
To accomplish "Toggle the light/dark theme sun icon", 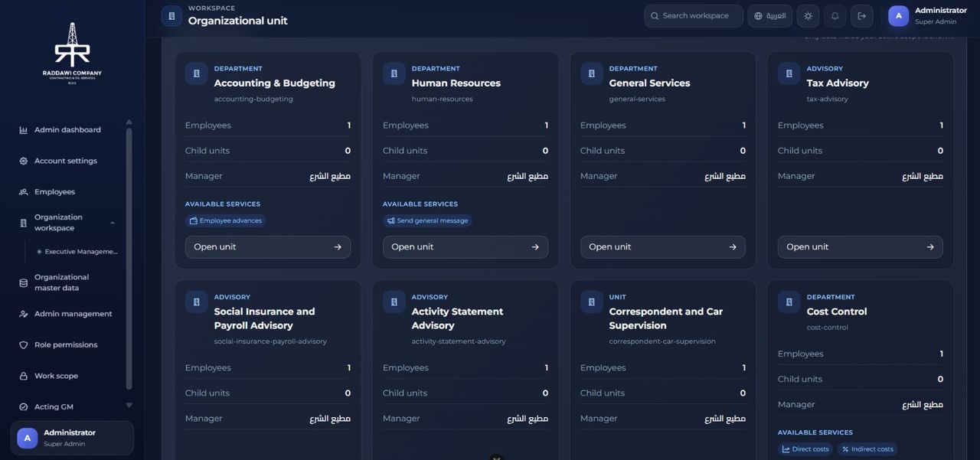I will (808, 16).
